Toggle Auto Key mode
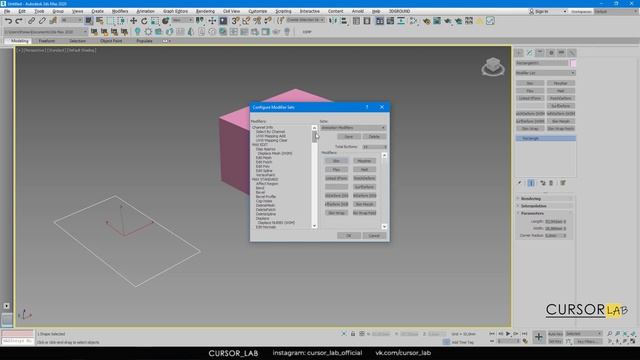Viewport: 640px width, 360px height. pos(555,334)
